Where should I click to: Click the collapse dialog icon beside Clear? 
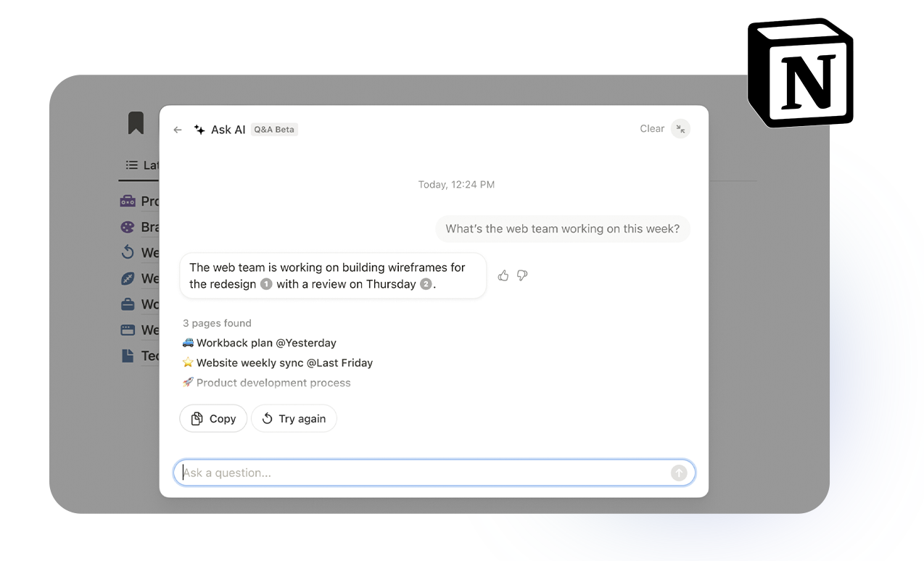(680, 129)
